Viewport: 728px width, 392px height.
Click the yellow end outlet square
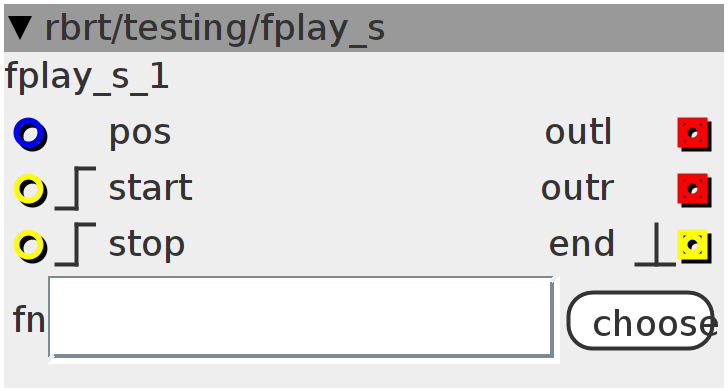point(694,246)
